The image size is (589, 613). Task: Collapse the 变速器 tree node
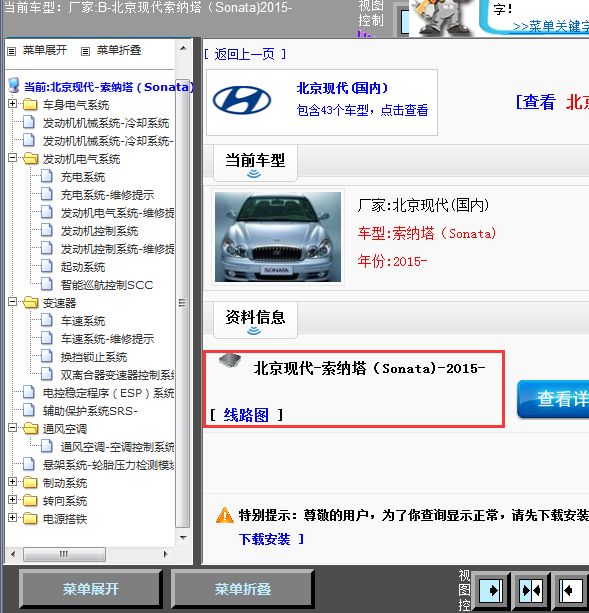click(13, 301)
